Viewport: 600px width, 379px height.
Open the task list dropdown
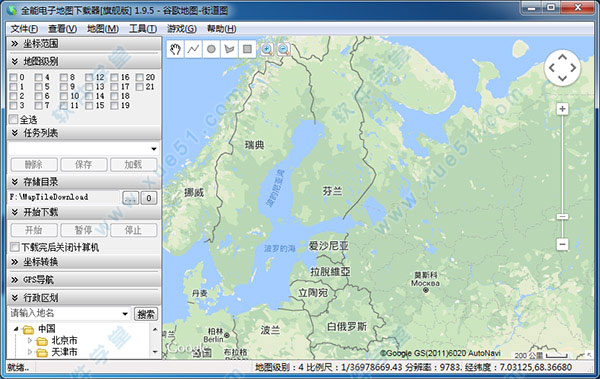coord(154,149)
